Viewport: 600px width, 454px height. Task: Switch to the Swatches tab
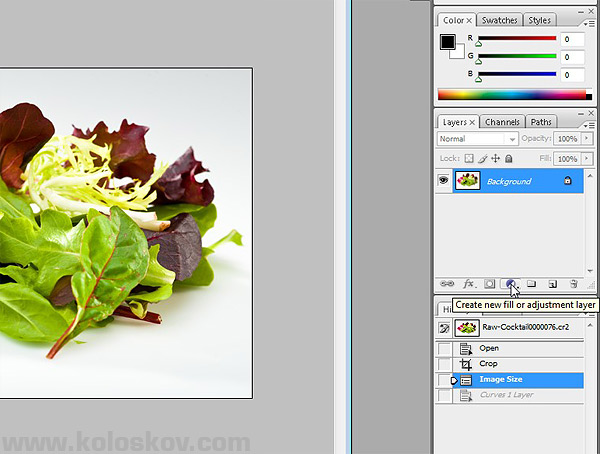pyautogui.click(x=499, y=20)
